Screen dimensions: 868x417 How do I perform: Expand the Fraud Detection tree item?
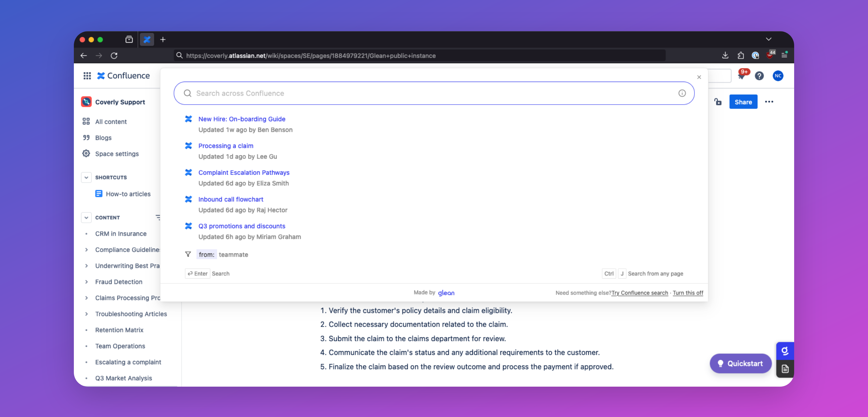tap(86, 282)
